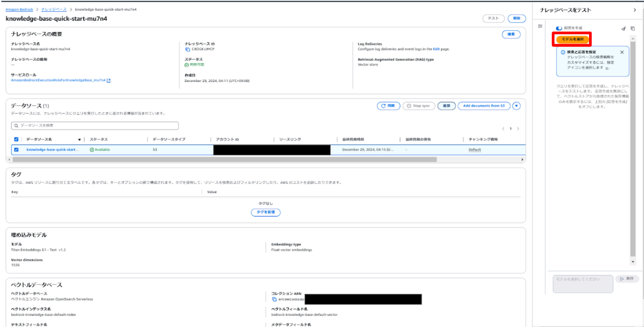644x327 pixels.
Task: Open the AmazonBedrockExecutionRole service role link
Action: pos(58,80)
